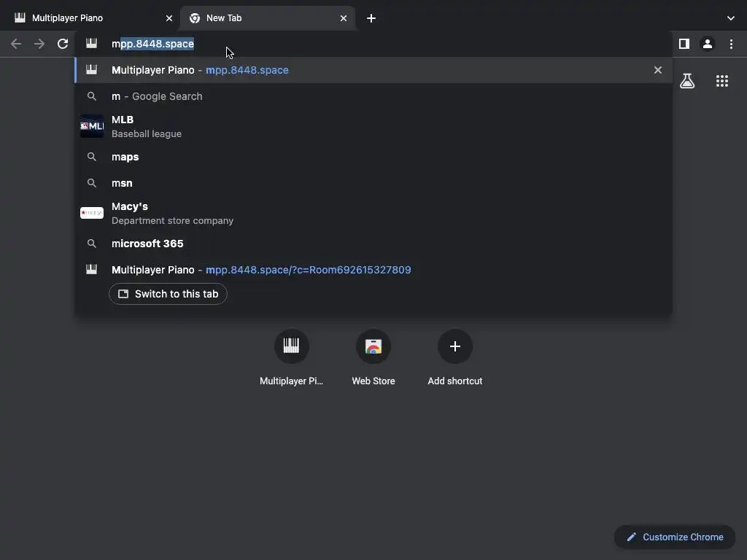Open the side panel icon
Image resolution: width=747 pixels, height=560 pixels.
coord(684,44)
